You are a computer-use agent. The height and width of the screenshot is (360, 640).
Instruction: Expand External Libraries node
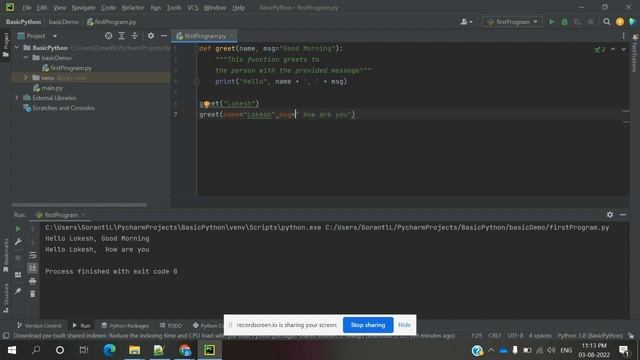(x=17, y=98)
